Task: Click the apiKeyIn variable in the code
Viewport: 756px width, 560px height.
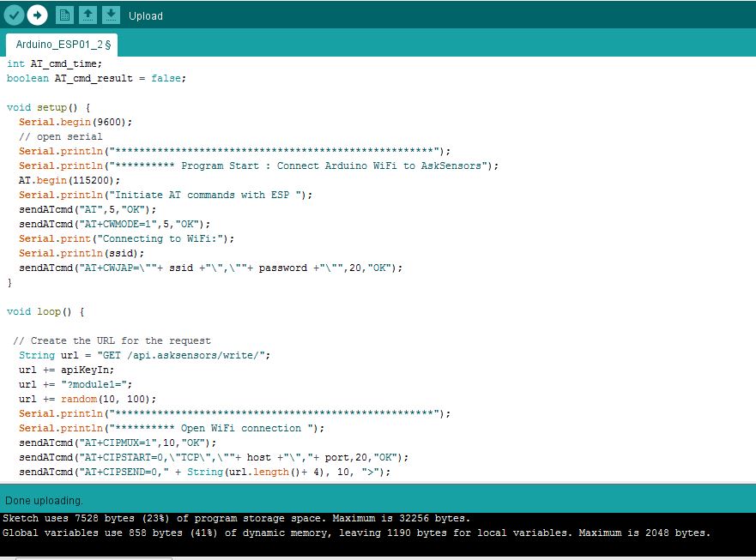Action: pos(86,370)
